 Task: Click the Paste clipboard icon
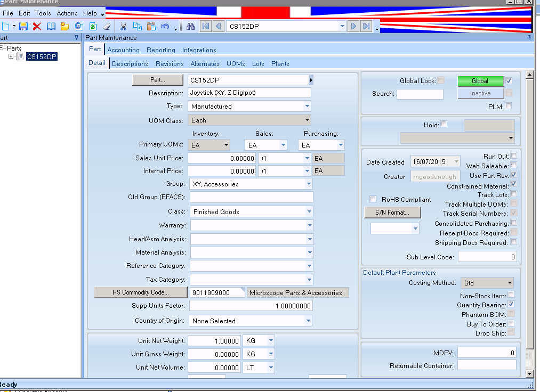pyautogui.click(x=151, y=26)
